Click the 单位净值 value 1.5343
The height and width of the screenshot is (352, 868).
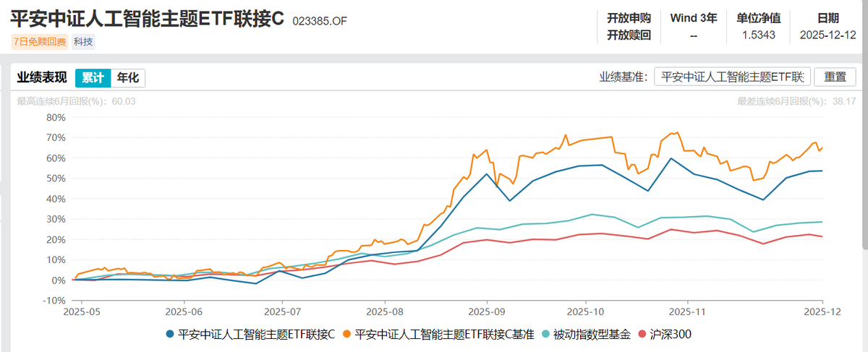757,34
